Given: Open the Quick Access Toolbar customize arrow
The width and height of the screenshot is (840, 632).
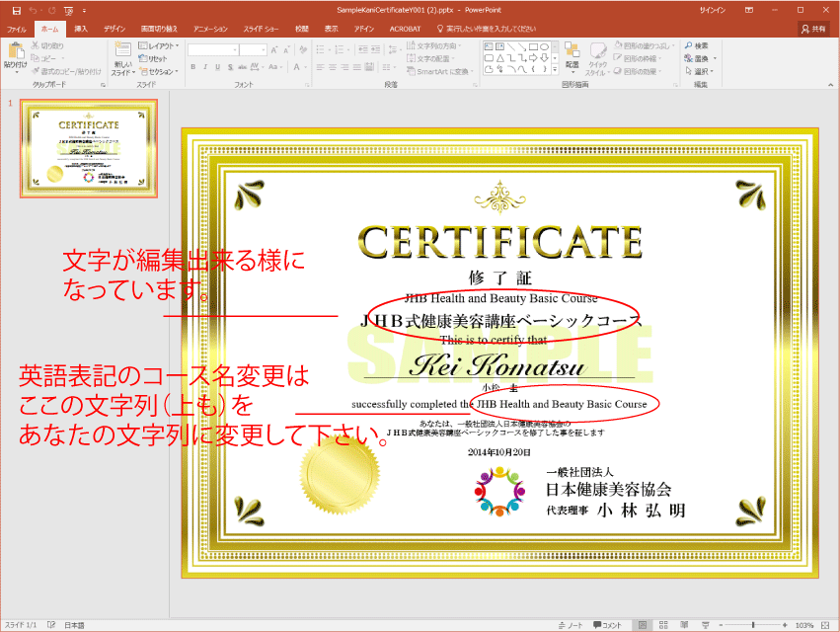Looking at the screenshot, I should pyautogui.click(x=84, y=10).
